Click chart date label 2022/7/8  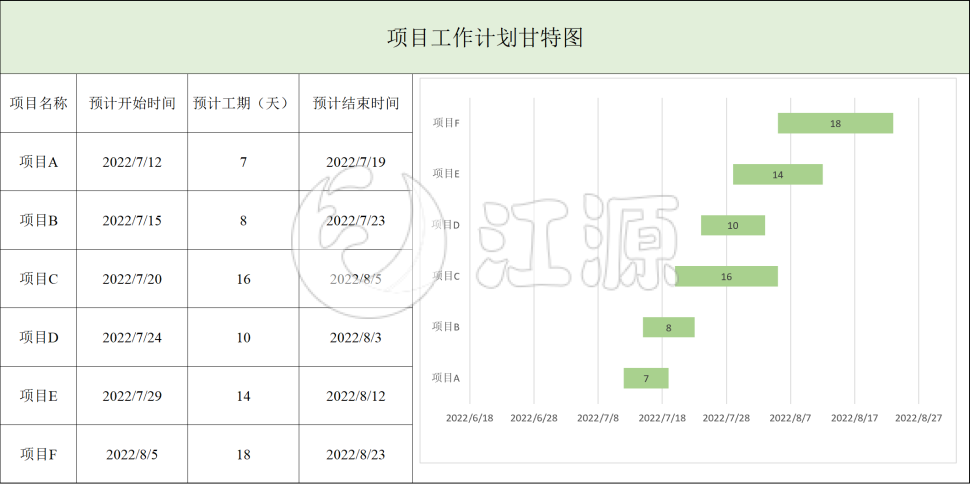[x=598, y=418]
